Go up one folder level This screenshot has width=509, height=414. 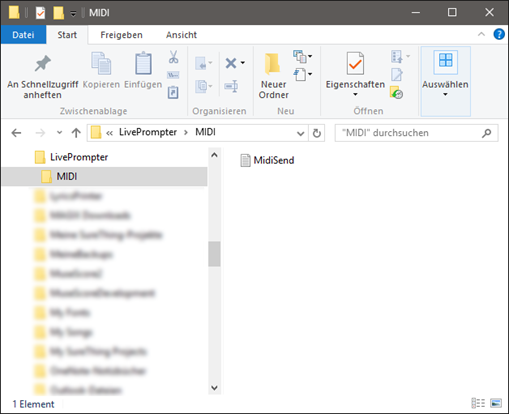tap(76, 133)
